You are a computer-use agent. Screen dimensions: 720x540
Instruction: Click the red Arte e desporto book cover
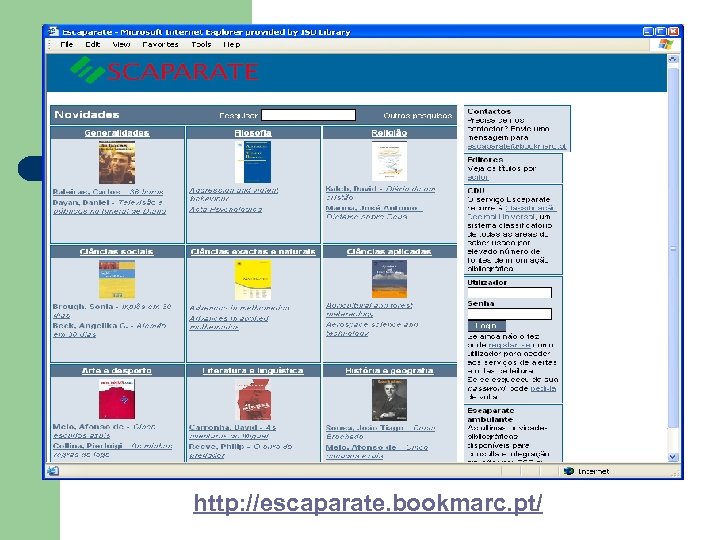(x=117, y=399)
